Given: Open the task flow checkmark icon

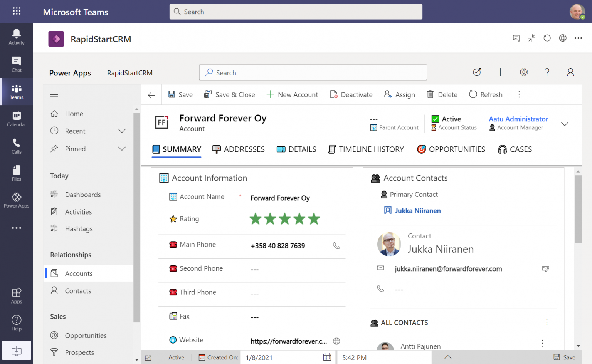Looking at the screenshot, I should tap(477, 72).
